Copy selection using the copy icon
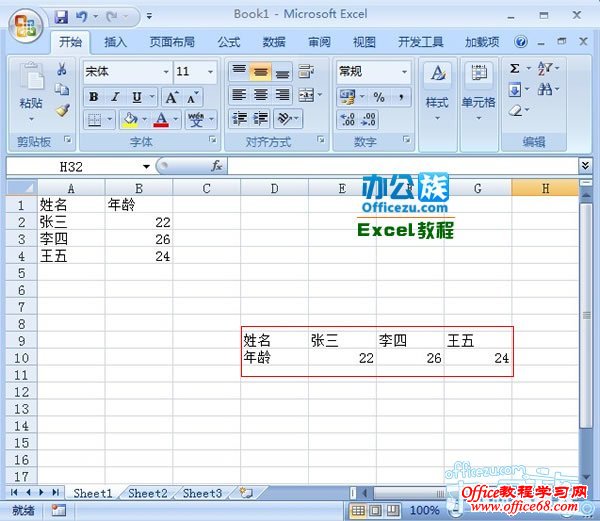Viewport: 600px width, 521px height. 62,90
